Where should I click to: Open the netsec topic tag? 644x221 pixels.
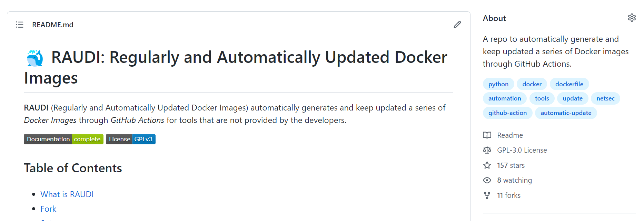click(605, 98)
